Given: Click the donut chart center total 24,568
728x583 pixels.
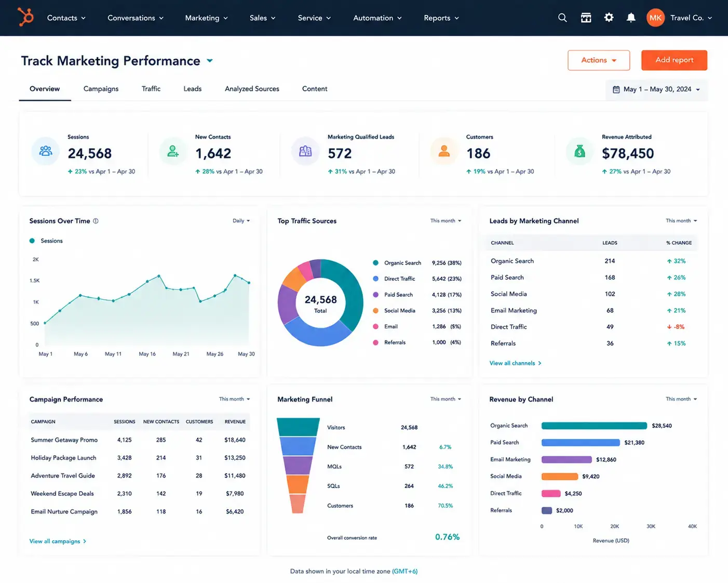Looking at the screenshot, I should click(x=320, y=300).
